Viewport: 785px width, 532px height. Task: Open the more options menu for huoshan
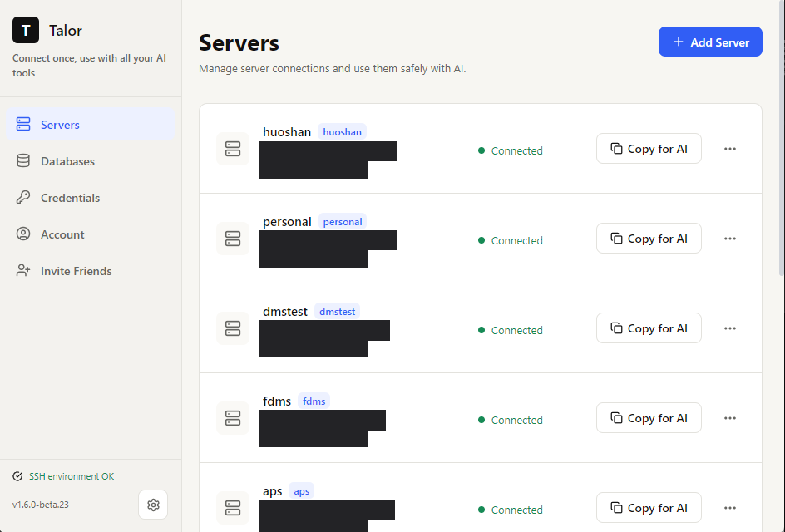(730, 149)
